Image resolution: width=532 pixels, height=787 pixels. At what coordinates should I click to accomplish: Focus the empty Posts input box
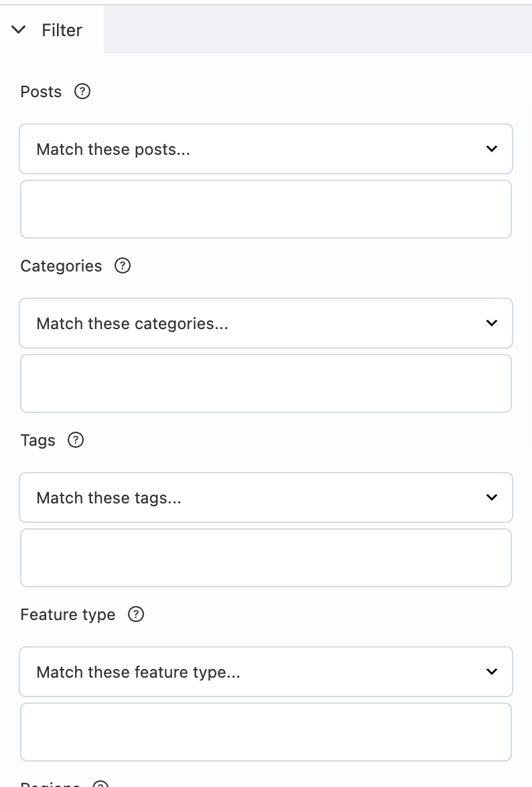pos(266,209)
